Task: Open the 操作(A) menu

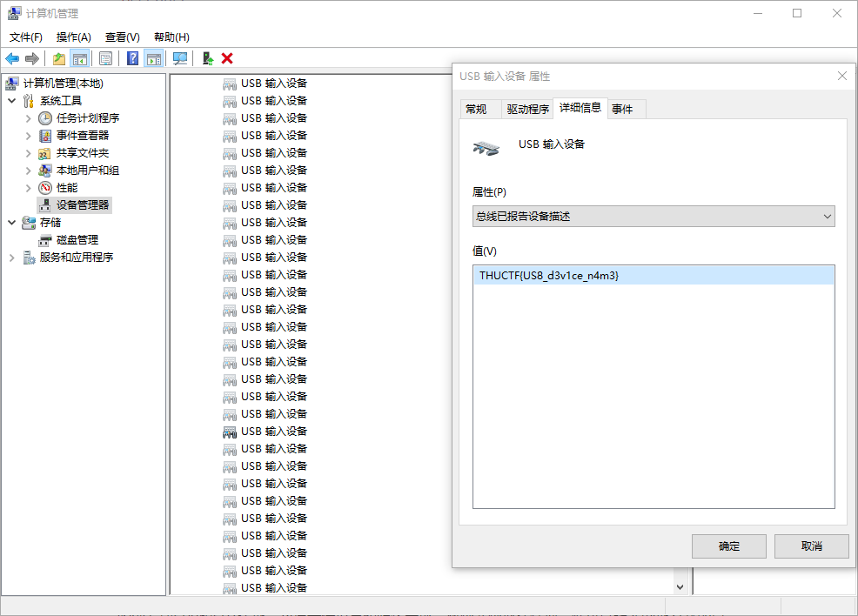Action: (x=73, y=37)
